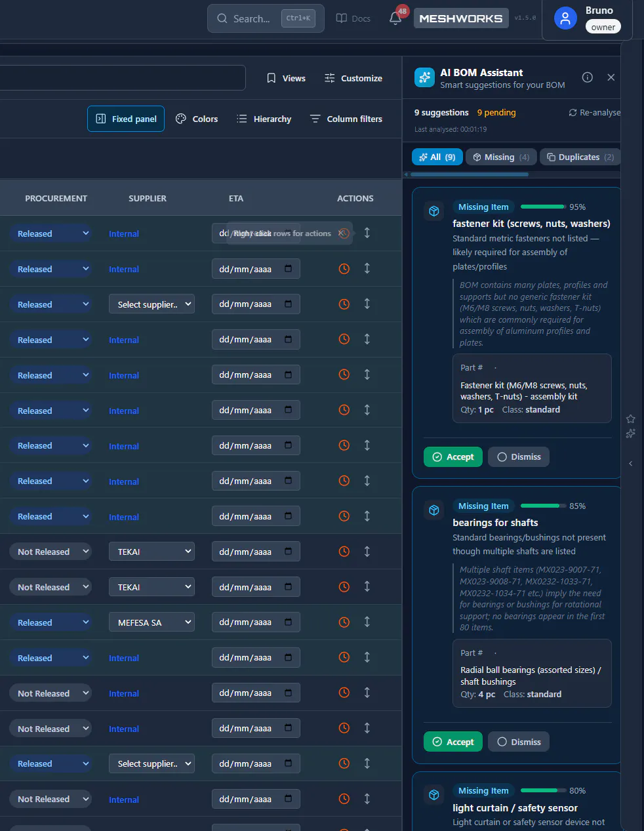Image resolution: width=644 pixels, height=831 pixels.
Task: Open the AI BOM Assistant info icon
Action: pos(588,77)
